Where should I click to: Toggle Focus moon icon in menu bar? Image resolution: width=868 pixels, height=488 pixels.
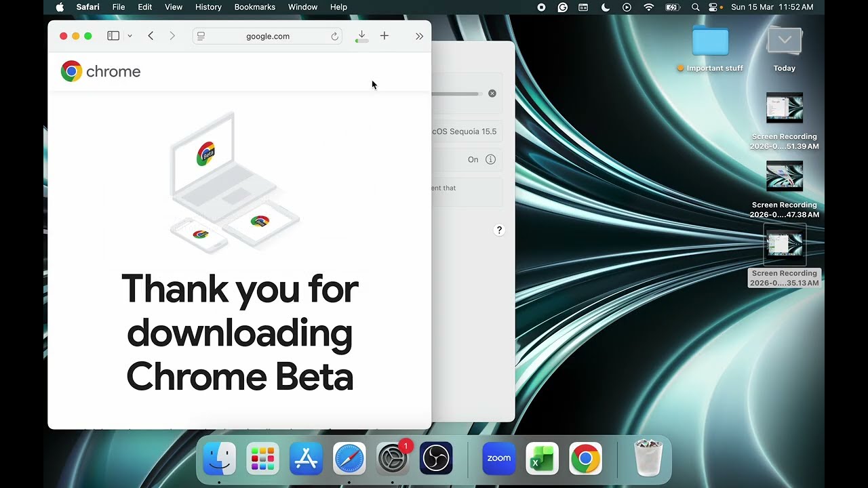coord(606,7)
